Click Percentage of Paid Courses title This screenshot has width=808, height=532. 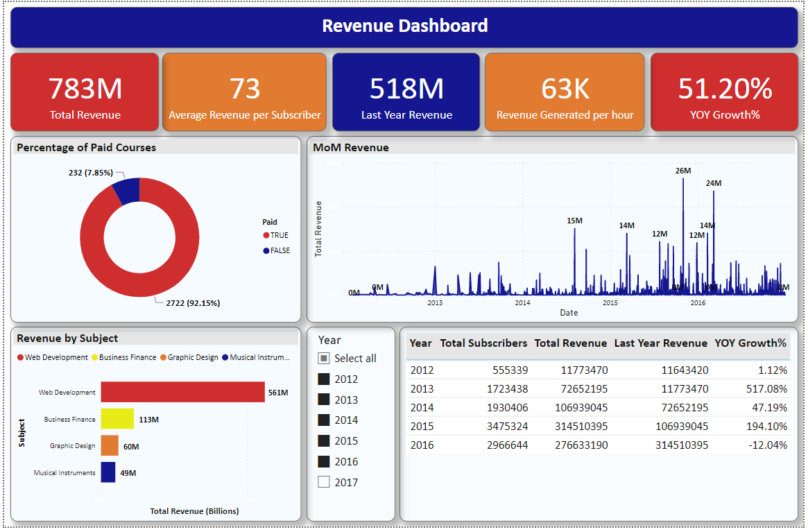86,148
